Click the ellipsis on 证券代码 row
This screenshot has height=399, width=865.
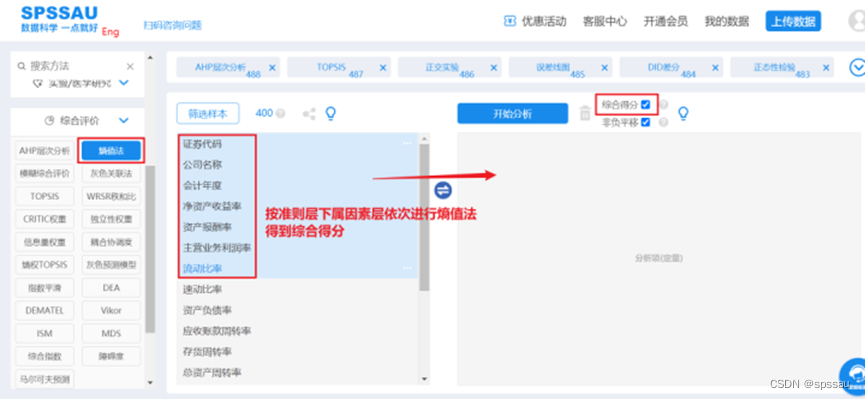point(407,143)
